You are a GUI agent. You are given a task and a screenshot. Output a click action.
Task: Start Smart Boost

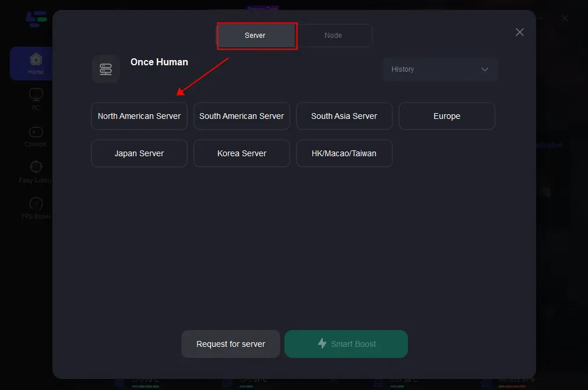[x=346, y=343]
